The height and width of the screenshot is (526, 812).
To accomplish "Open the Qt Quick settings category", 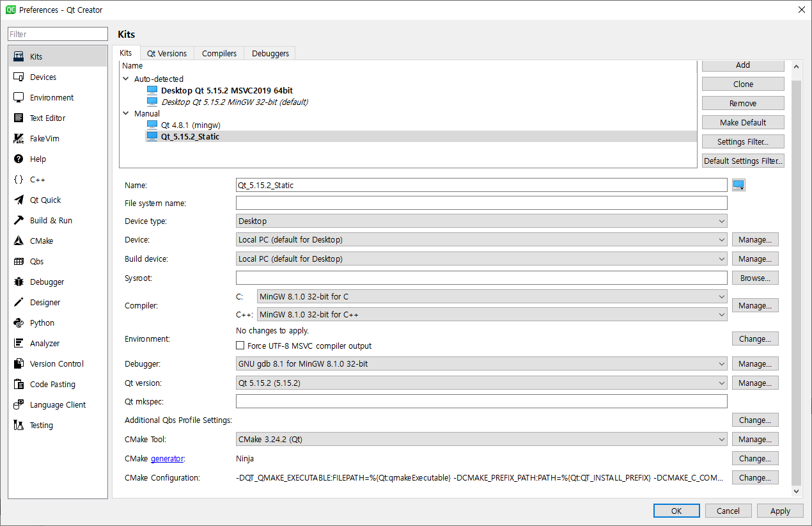I will (x=58, y=200).
